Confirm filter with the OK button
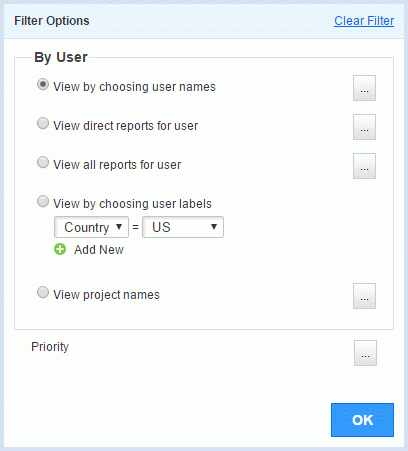Screen dimensions: 408x451 (362, 420)
